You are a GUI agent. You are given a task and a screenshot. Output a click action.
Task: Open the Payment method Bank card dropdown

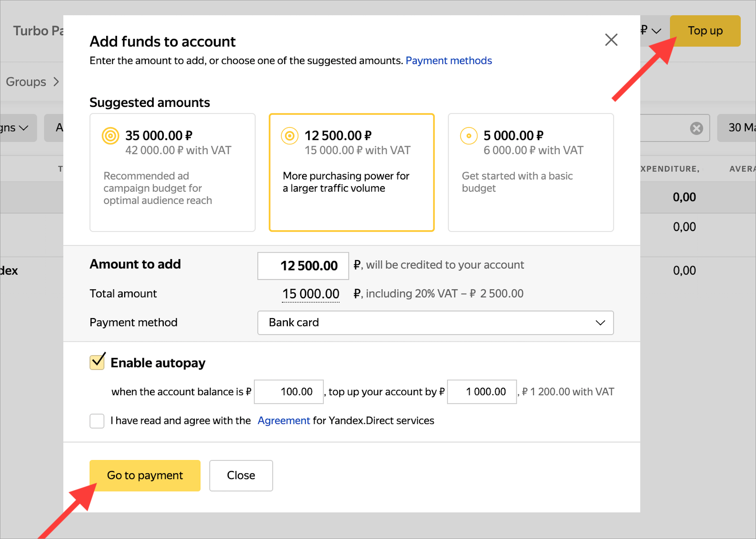435,323
